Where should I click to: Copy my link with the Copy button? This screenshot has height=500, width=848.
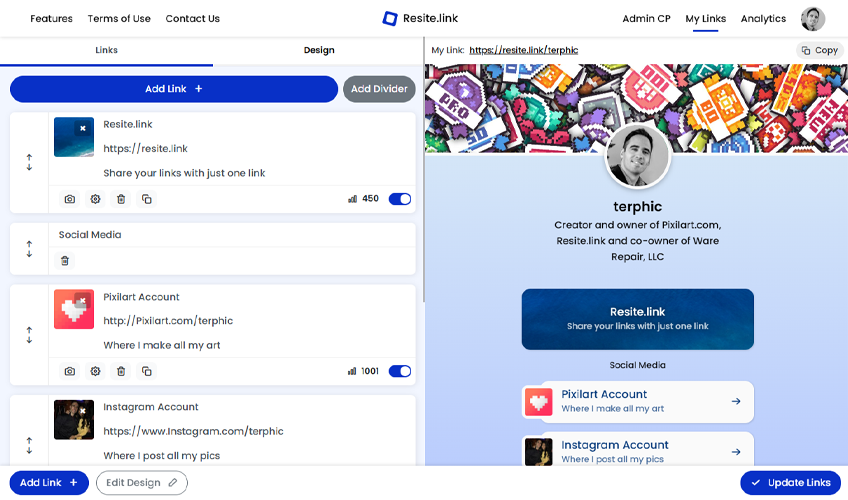(x=819, y=50)
